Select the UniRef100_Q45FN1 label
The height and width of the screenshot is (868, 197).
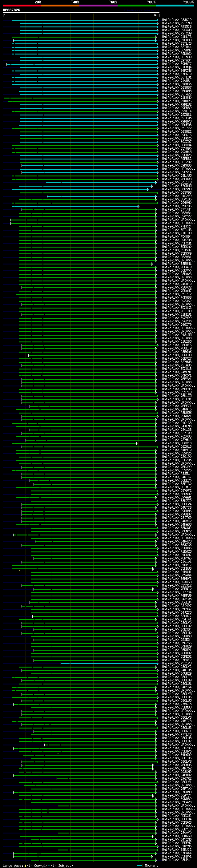point(177,372)
